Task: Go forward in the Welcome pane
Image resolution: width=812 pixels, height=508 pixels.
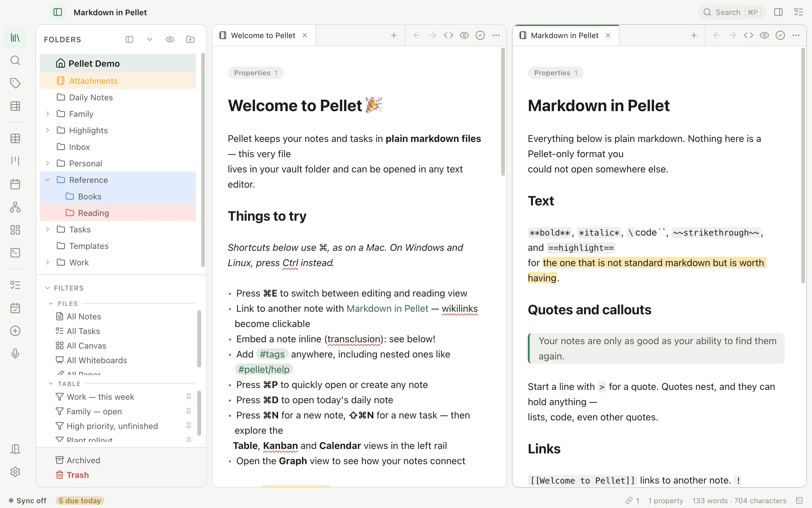Action: click(433, 35)
